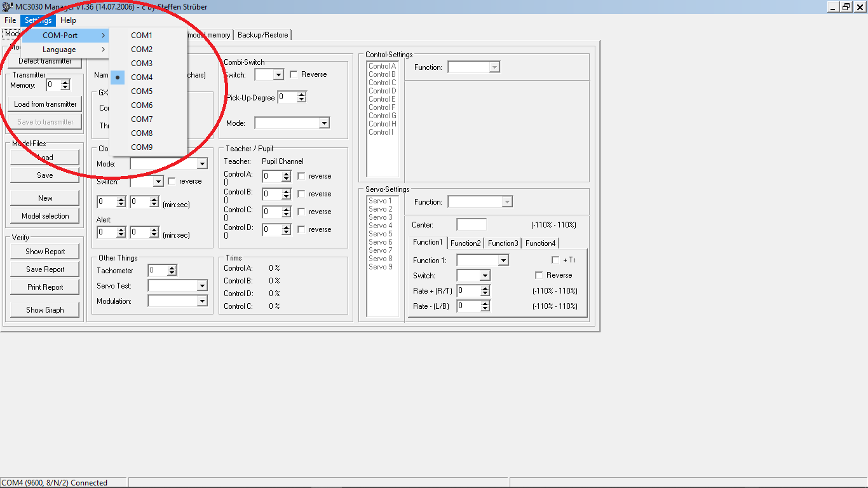Toggle the + Tr checkbox
This screenshot has width=868, height=488.
[555, 261]
